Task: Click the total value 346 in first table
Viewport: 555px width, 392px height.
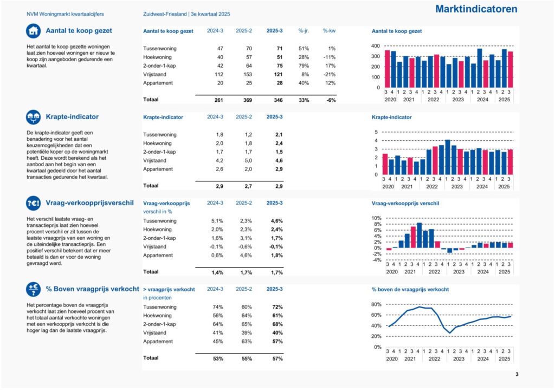Action: (276, 100)
